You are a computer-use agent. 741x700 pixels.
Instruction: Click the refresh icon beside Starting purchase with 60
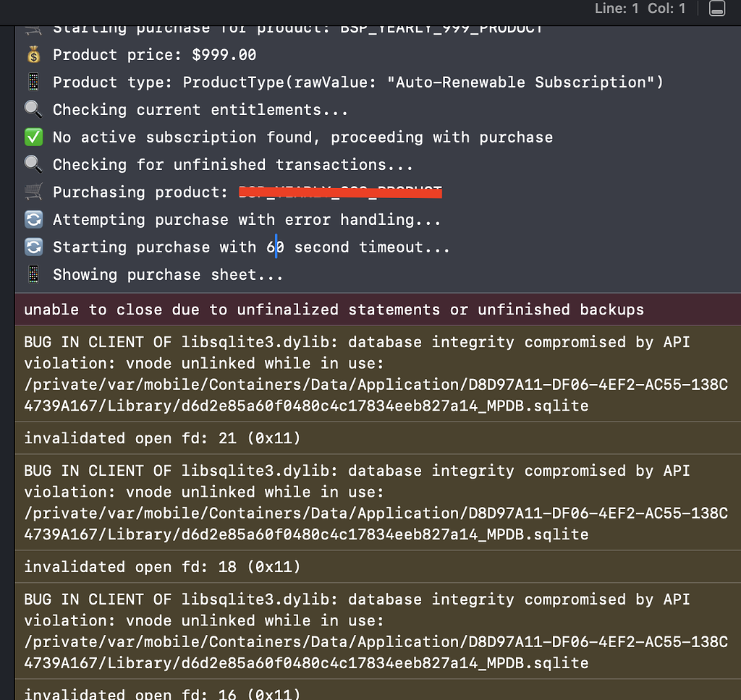click(x=33, y=247)
